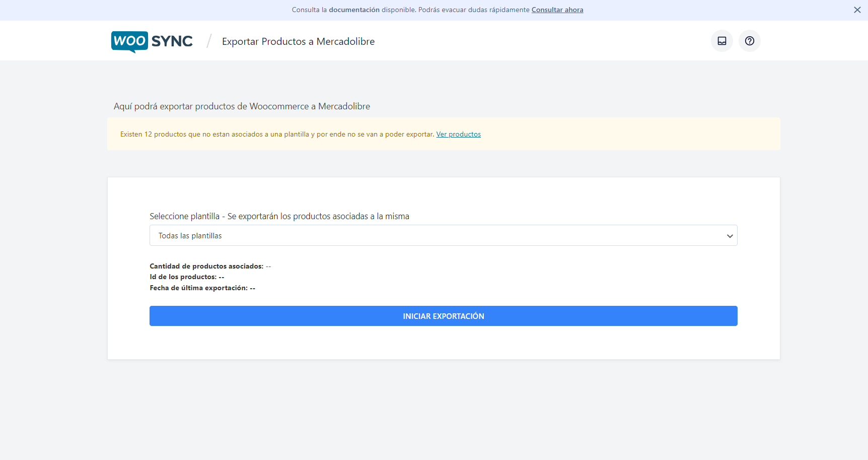Start export with 'INICIAR EXPORTACIÓN' button
This screenshot has width=868, height=460.
click(443, 316)
